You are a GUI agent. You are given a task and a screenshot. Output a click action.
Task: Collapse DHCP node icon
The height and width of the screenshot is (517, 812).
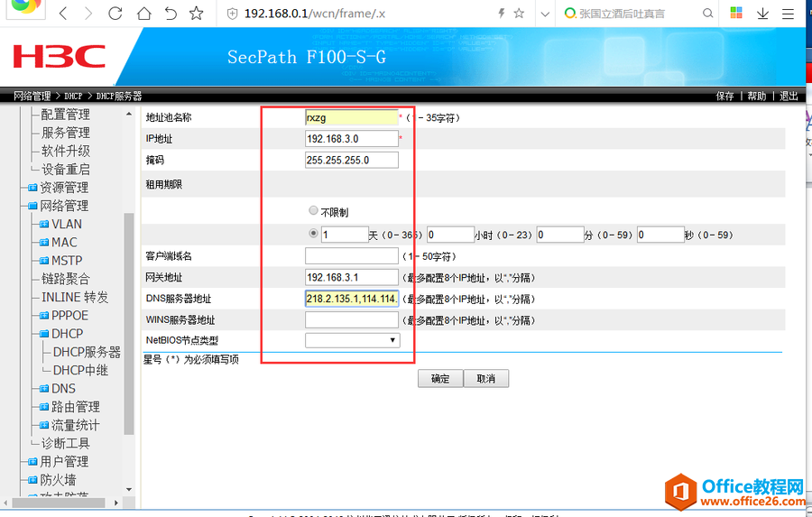click(x=44, y=334)
